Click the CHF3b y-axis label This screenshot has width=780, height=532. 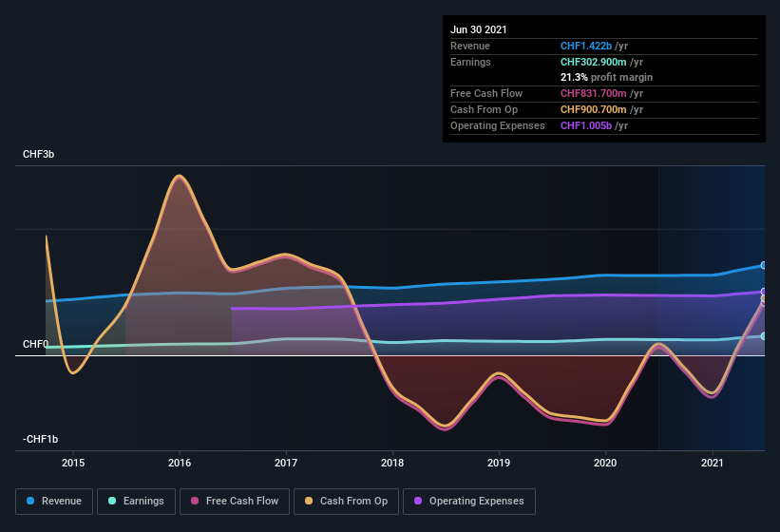[41, 154]
